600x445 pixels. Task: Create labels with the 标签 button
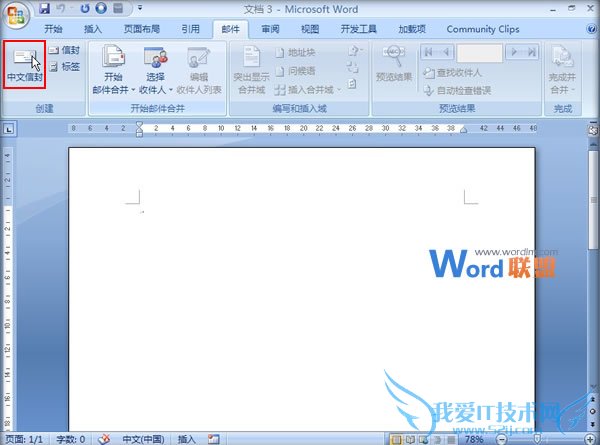coord(65,67)
